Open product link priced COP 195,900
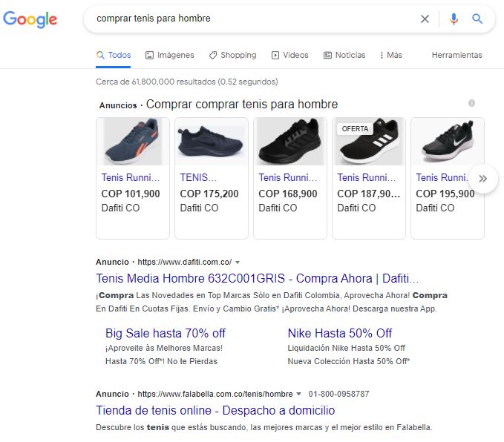504x442 pixels. pyautogui.click(x=442, y=177)
